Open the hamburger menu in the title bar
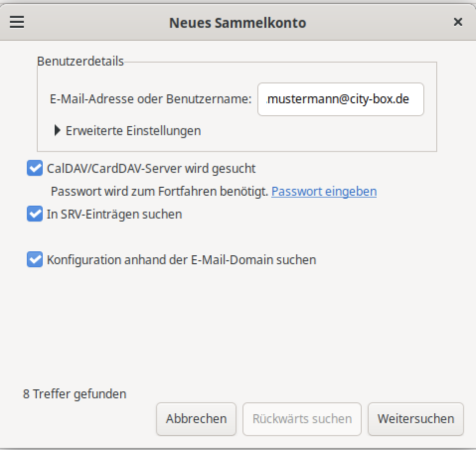The image size is (476, 450). (x=17, y=22)
